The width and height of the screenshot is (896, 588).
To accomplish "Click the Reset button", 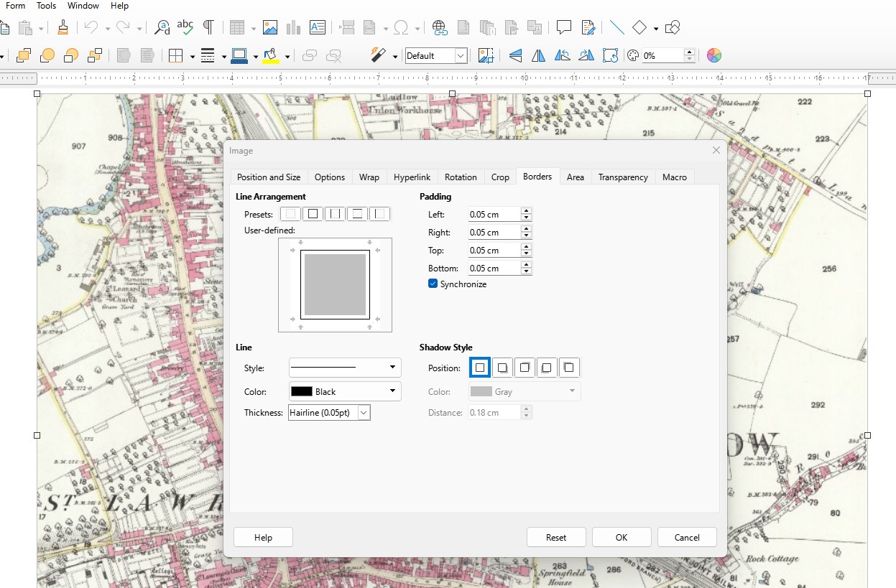I will pyautogui.click(x=556, y=537).
